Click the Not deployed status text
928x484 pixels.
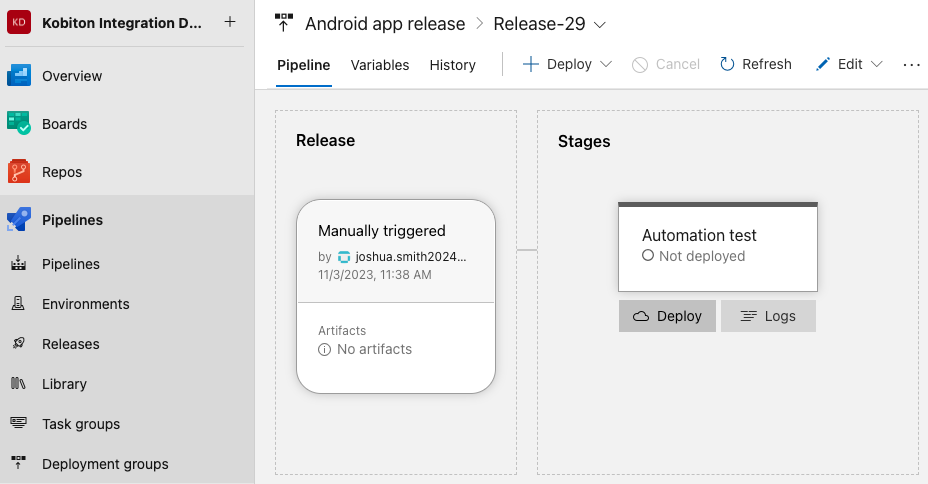702,256
